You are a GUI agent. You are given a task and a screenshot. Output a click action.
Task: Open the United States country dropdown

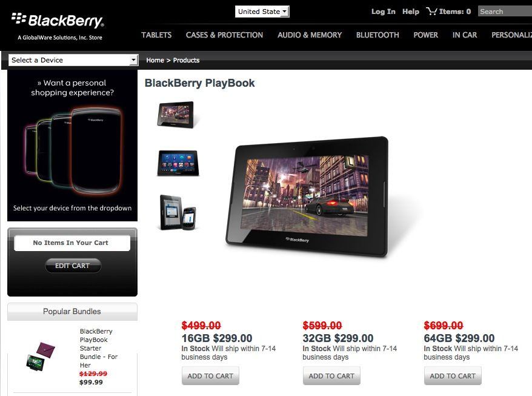(x=262, y=12)
